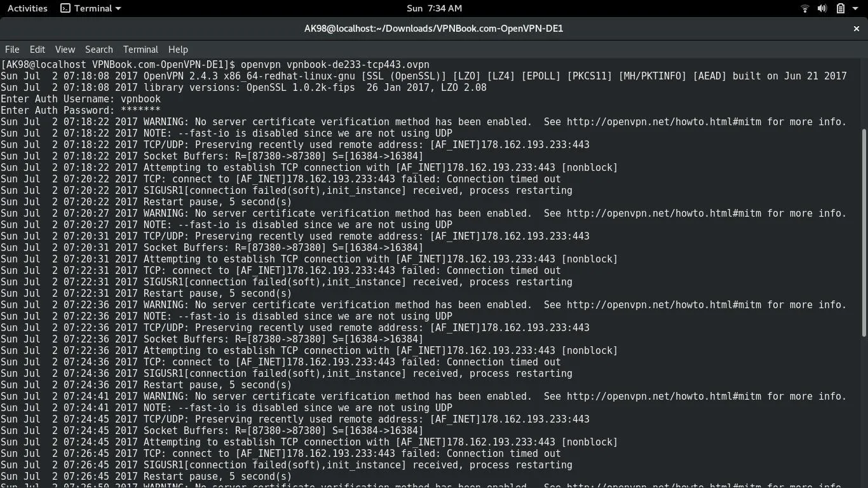Screen dimensions: 868x488
Task: Click the 'library versions: OpenSSL 1.0.2k-fips' line
Action: point(244,88)
